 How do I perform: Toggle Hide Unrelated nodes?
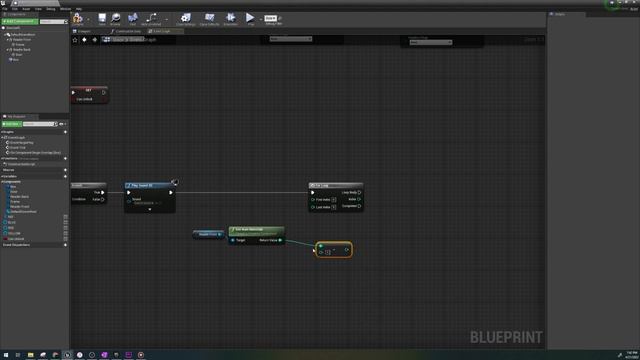pos(151,19)
